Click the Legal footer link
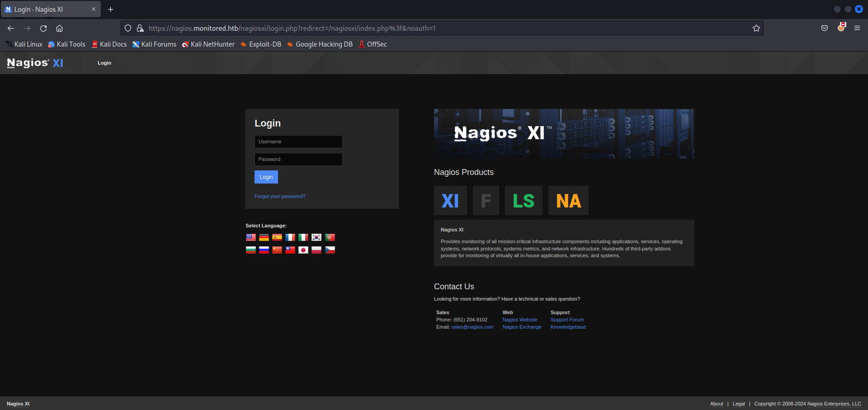868x410 pixels. [739, 404]
